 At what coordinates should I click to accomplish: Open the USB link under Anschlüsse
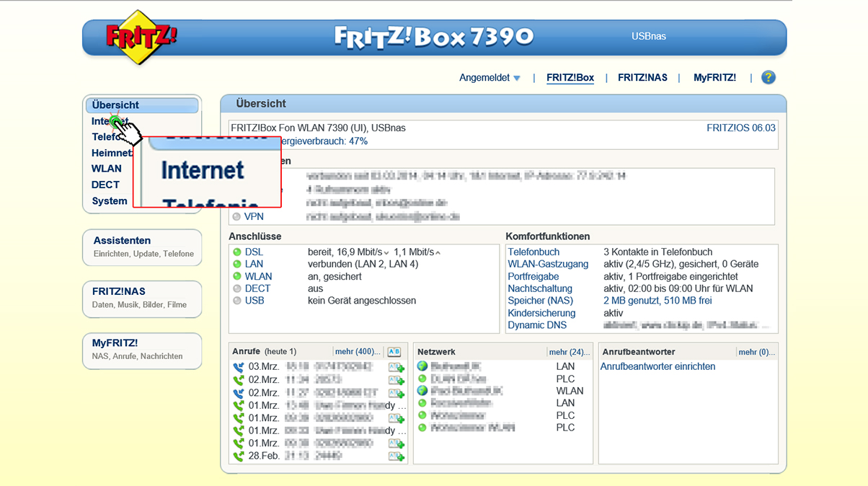point(254,301)
